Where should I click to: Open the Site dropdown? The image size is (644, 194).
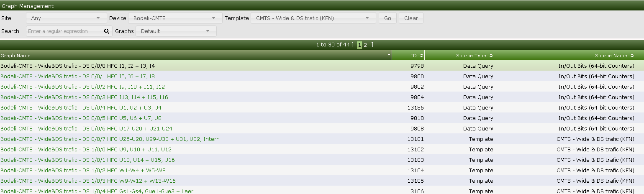67,18
